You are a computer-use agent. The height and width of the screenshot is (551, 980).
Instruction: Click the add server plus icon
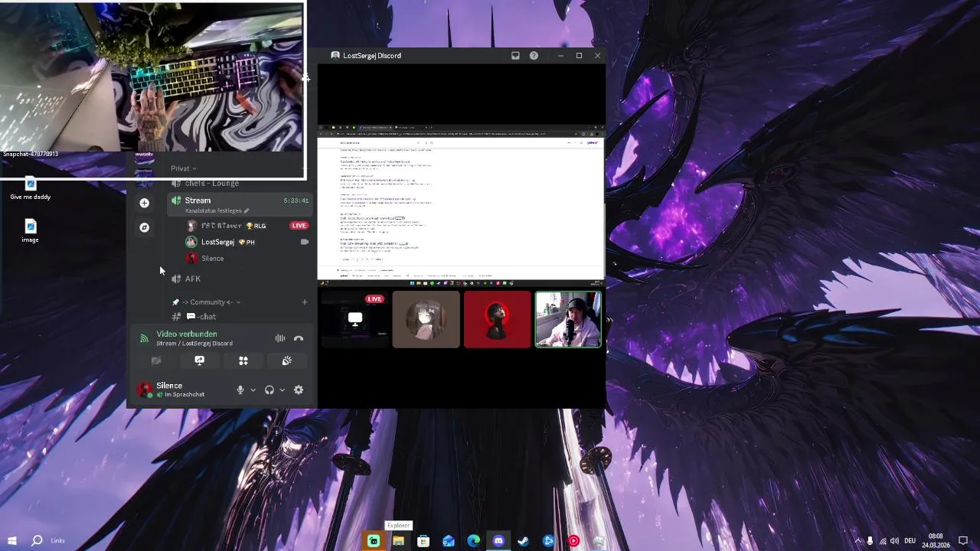(x=144, y=203)
